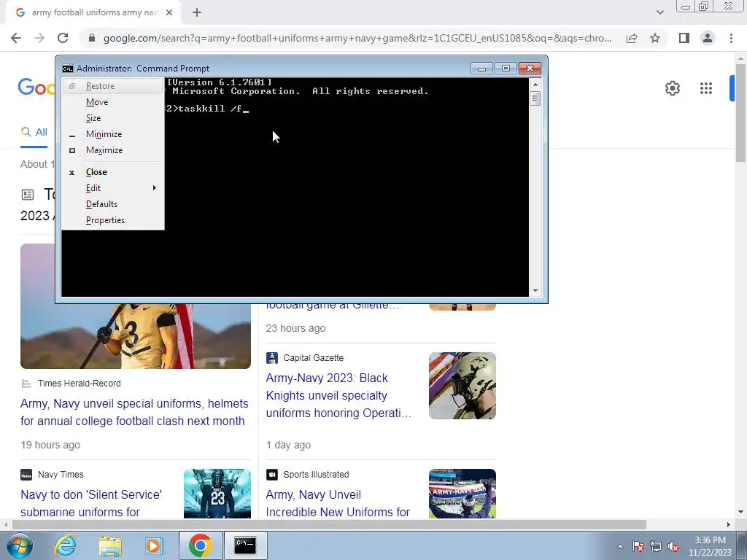Open Sports Illustrated Incredible New Uniforms article
Viewport: 747px width, 560px height.
click(x=338, y=503)
